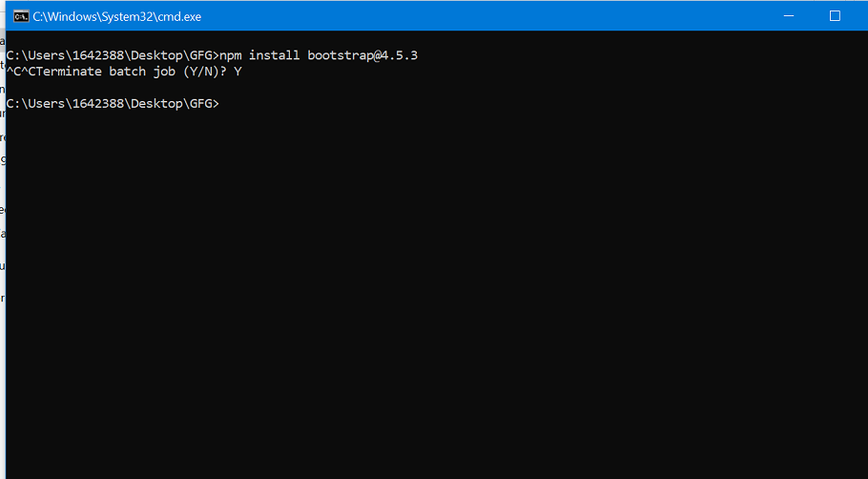Click the empty black terminal area
This screenshot has width=868, height=479.
pos(429,286)
